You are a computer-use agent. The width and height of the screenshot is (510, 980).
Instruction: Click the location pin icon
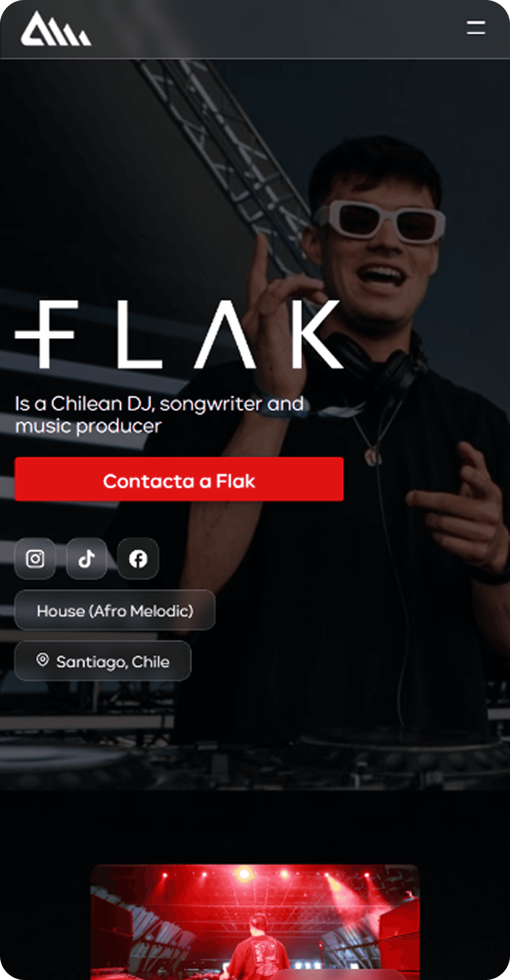tap(43, 660)
